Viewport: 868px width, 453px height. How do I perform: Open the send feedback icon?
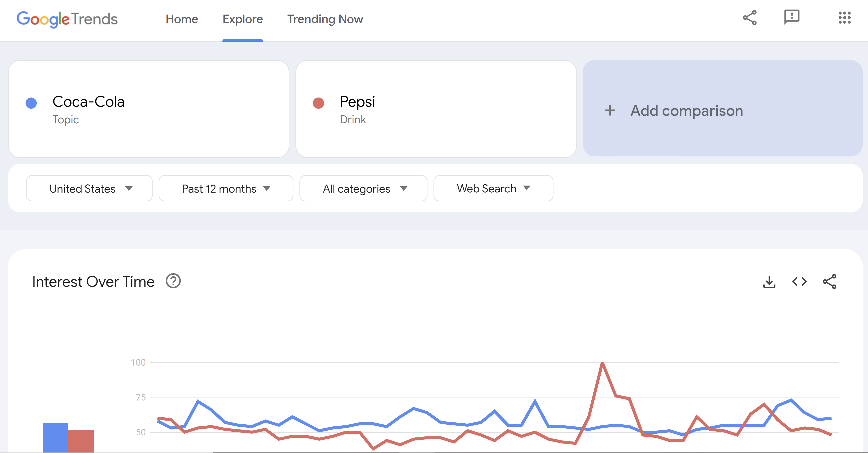(791, 17)
